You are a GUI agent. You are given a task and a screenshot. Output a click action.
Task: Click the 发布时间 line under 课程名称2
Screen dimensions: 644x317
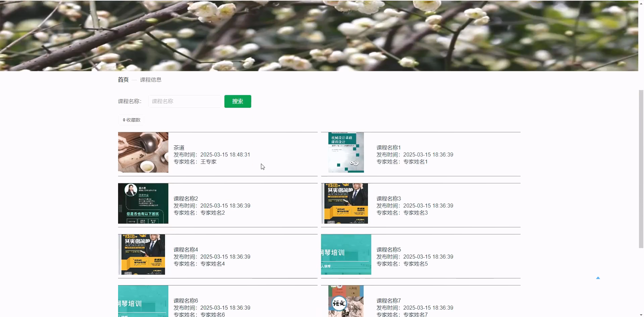tap(212, 206)
